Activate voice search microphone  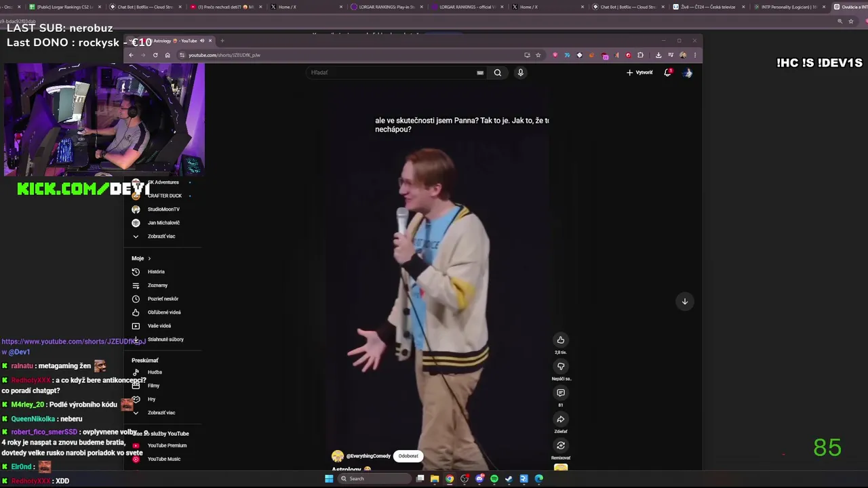pos(520,73)
